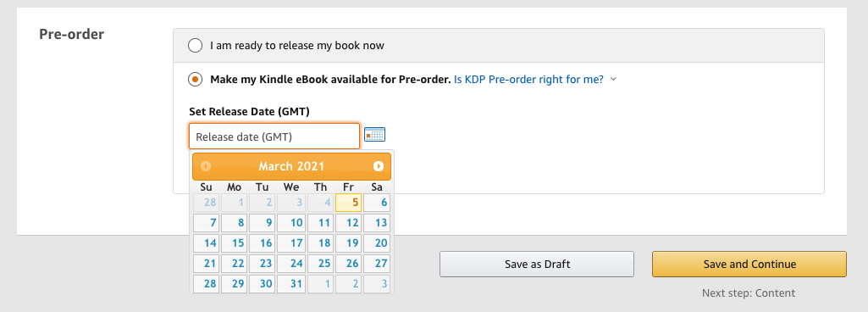
Task: Select March 12 as release date
Action: 349,223
